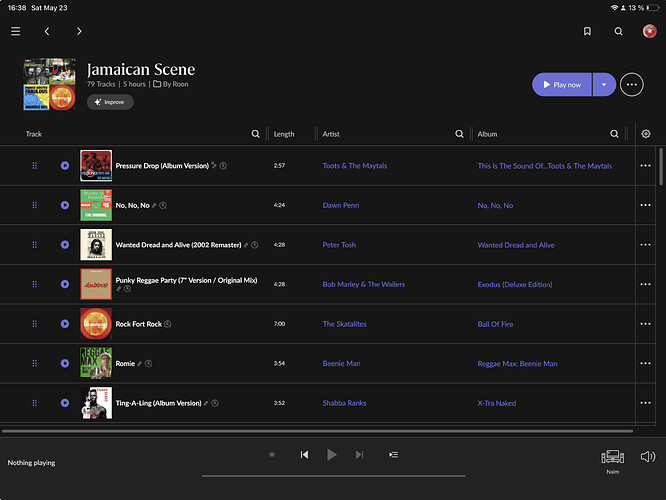Open more options for the Shabba Ranks row
Image resolution: width=666 pixels, height=500 pixels.
click(x=646, y=403)
